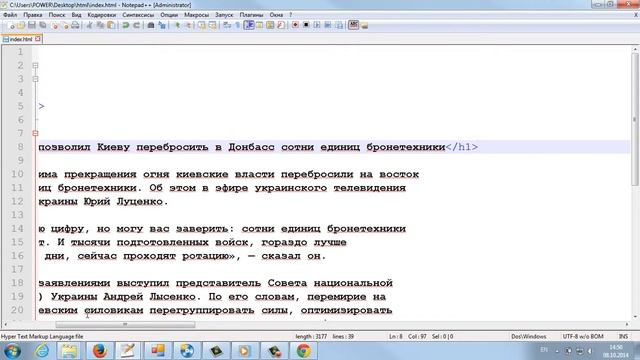The width and height of the screenshot is (640, 360).
Task: Click UTF-8 w/o BOM in status bar
Action: 583,336
